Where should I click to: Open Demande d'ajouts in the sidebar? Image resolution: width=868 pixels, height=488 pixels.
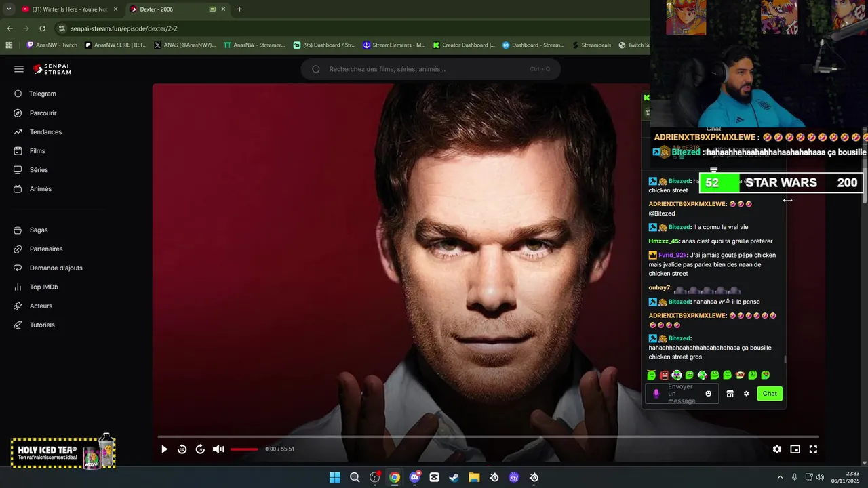point(48,268)
